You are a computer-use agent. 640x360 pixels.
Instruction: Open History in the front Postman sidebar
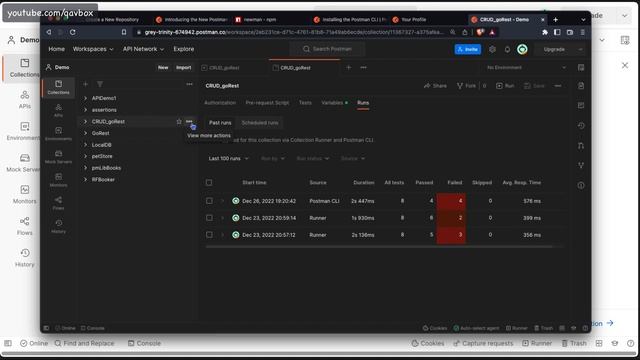58,226
